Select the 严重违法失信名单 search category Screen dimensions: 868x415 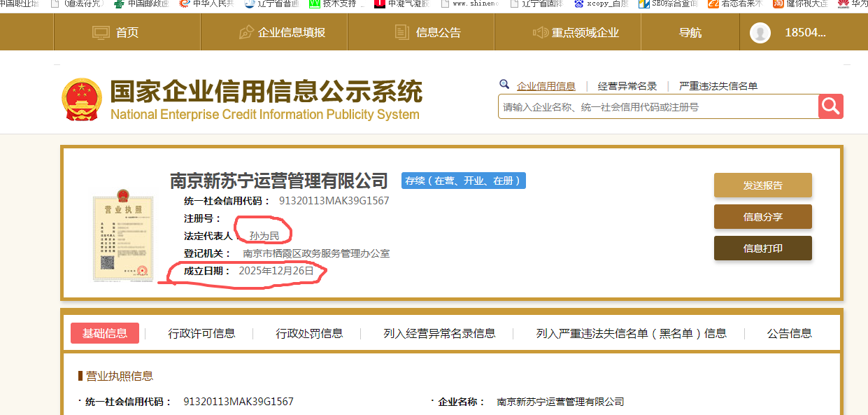(718, 86)
